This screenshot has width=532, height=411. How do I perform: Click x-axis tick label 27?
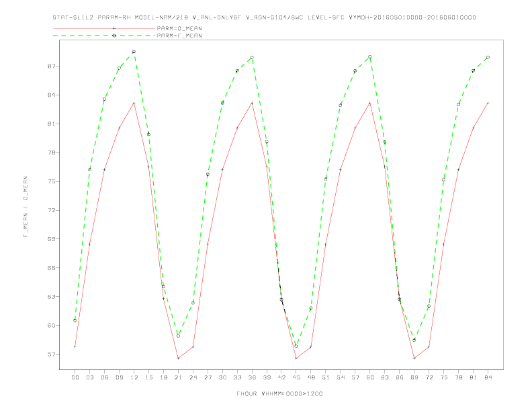208,377
